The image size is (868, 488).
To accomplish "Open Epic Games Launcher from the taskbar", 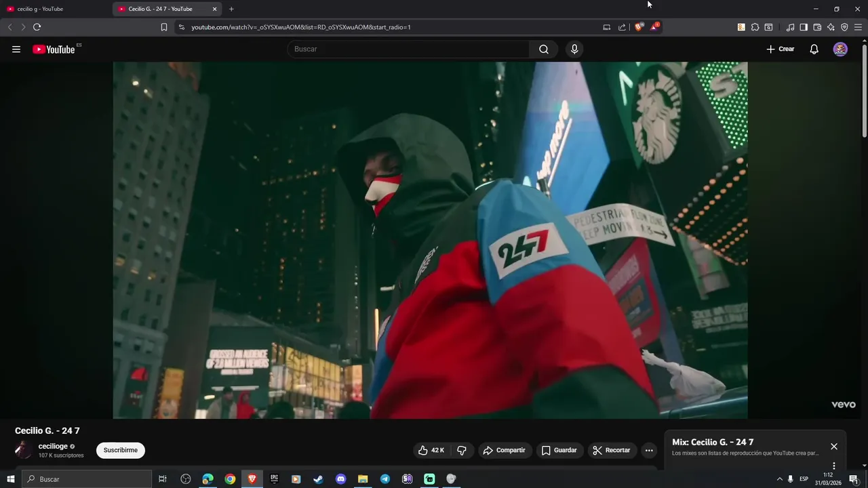I will tap(274, 479).
